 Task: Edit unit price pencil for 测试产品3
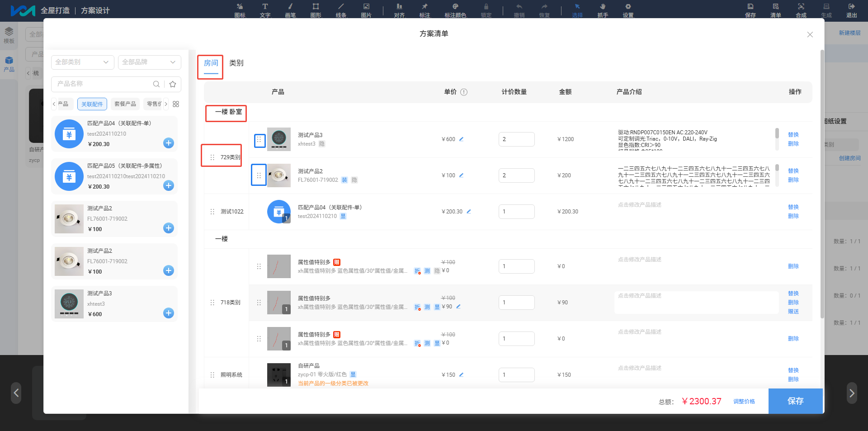(x=461, y=139)
